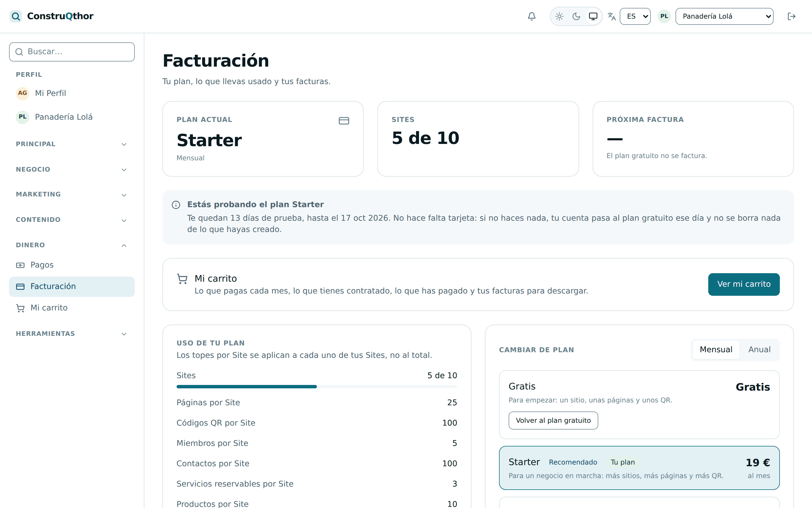Image resolution: width=812 pixels, height=508 pixels.
Task: Open the Pagos sidebar label
Action: click(x=42, y=265)
